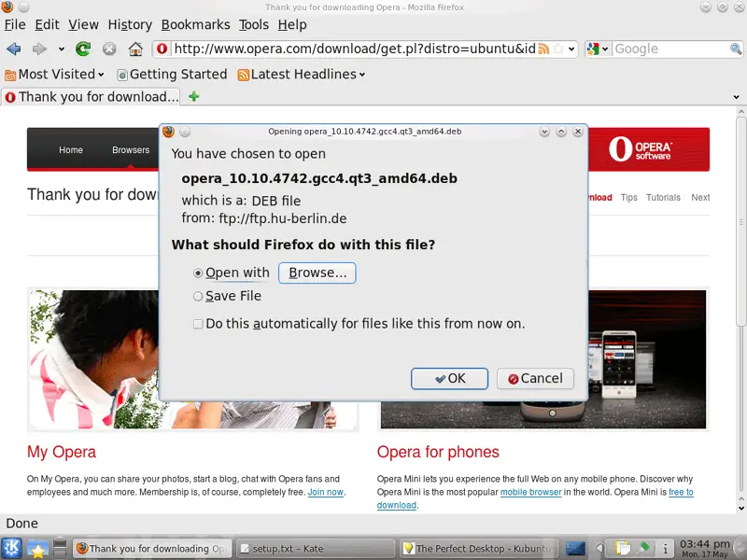Click the Google search input field
The width and height of the screenshot is (747, 560).
(665, 49)
